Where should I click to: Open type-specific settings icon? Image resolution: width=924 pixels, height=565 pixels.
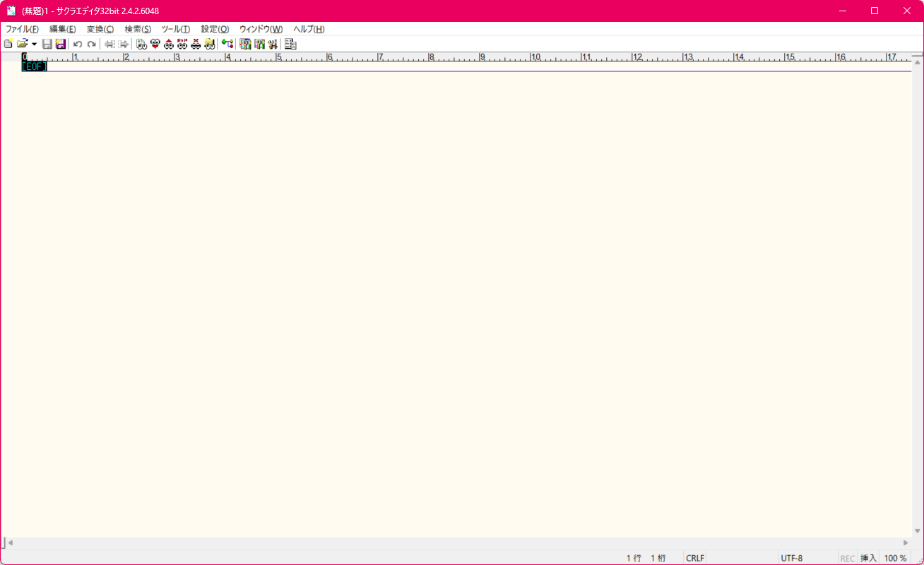[x=259, y=44]
